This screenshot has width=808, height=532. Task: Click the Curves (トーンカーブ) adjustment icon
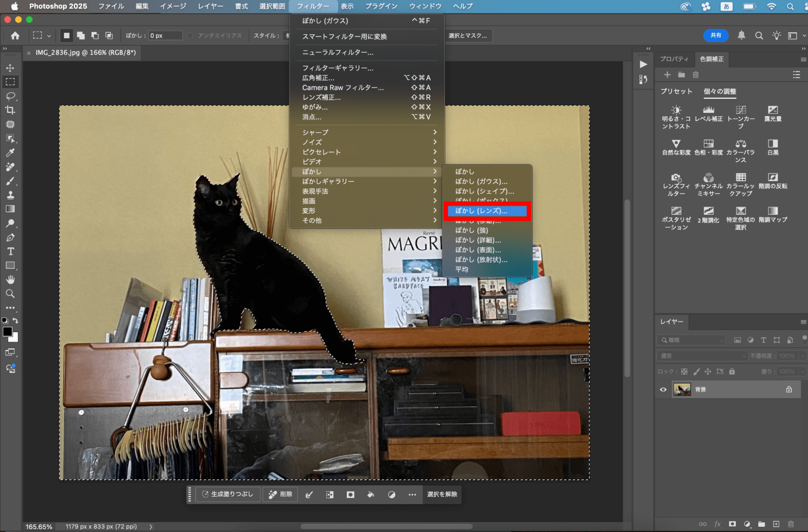(x=740, y=110)
